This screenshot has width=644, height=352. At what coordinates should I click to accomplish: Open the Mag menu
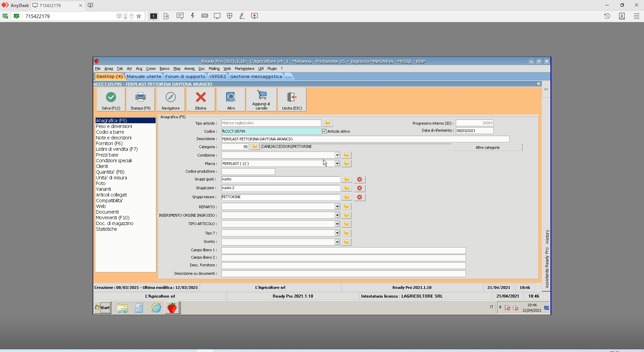(x=177, y=69)
